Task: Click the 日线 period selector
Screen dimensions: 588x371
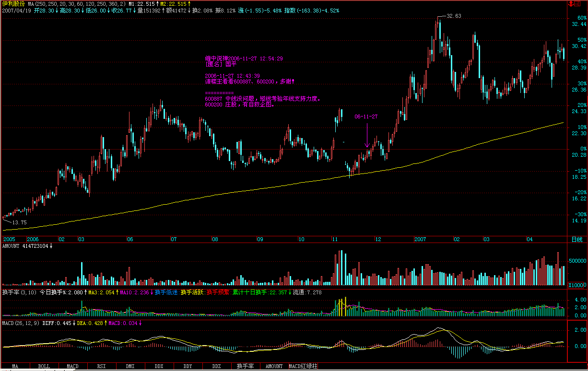Action: [577, 239]
